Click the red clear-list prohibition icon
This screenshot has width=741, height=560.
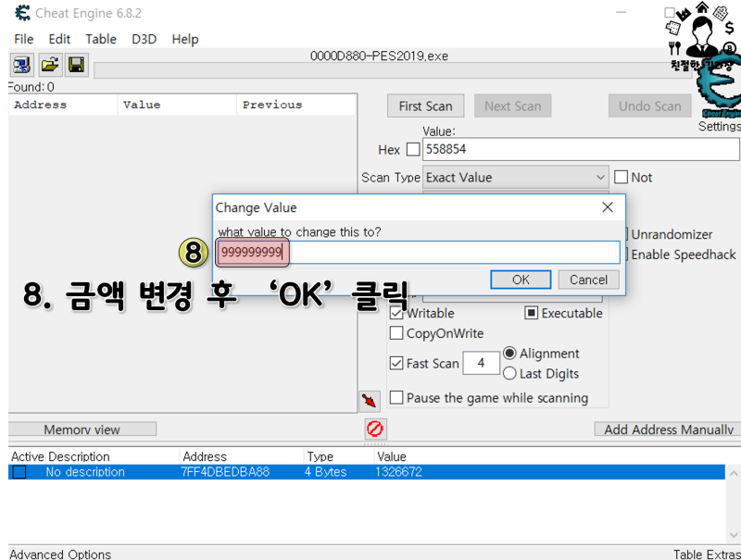click(x=375, y=429)
